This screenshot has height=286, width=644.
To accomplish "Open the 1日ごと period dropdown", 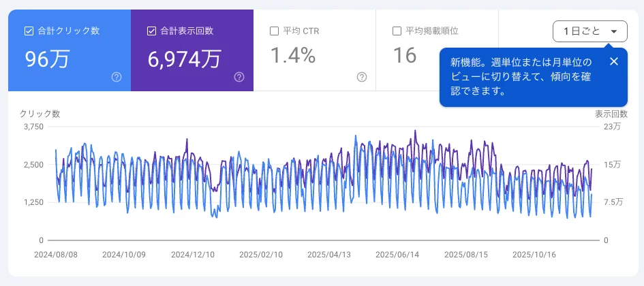I will [590, 31].
